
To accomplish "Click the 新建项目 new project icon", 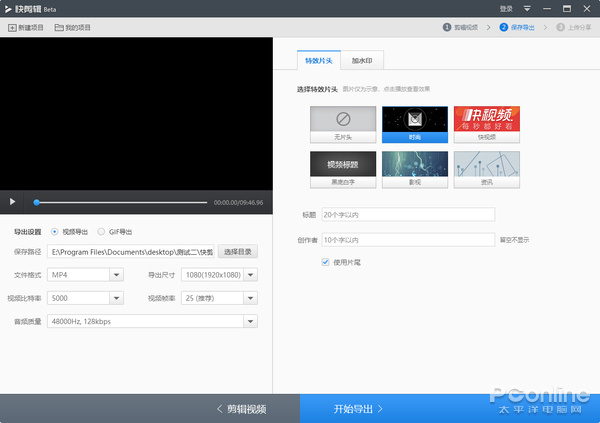I will (12, 27).
